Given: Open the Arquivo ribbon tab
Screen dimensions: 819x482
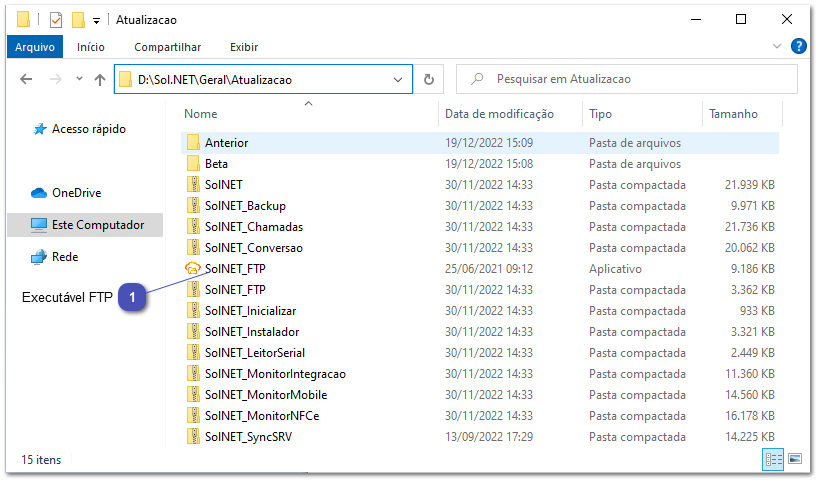Looking at the screenshot, I should coord(34,47).
